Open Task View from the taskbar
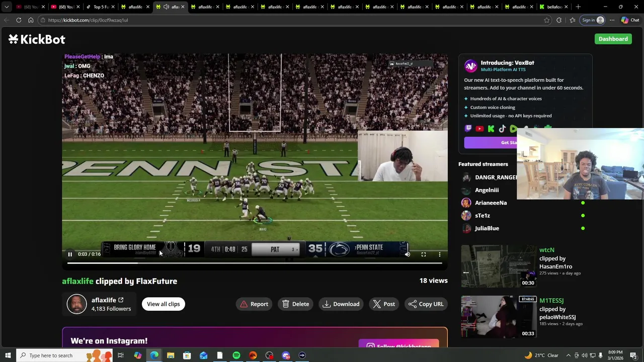The height and width of the screenshot is (362, 644). click(x=121, y=355)
